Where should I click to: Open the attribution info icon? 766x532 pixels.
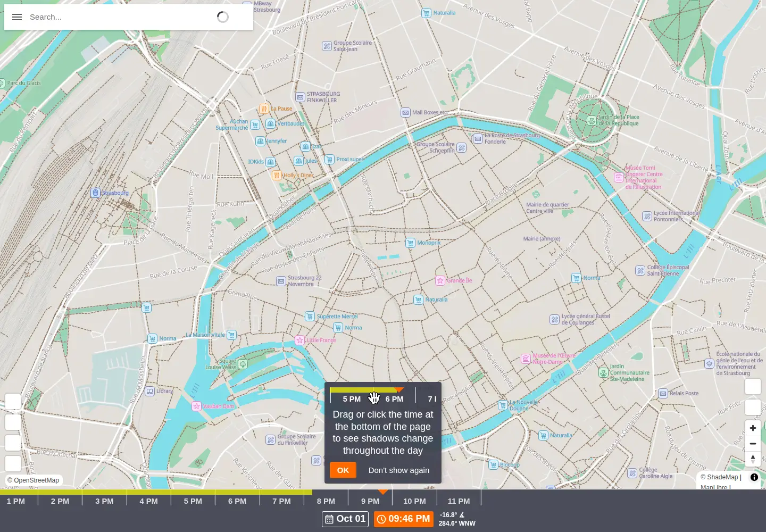click(754, 477)
